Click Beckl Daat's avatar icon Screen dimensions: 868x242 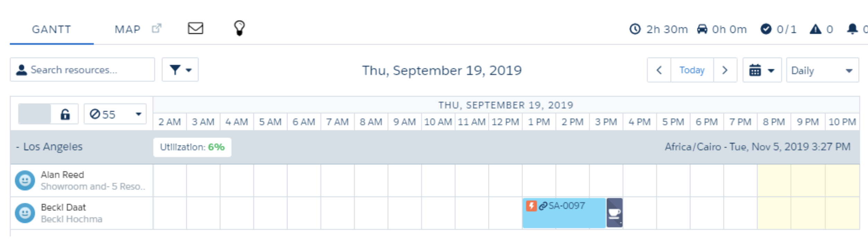pyautogui.click(x=25, y=213)
